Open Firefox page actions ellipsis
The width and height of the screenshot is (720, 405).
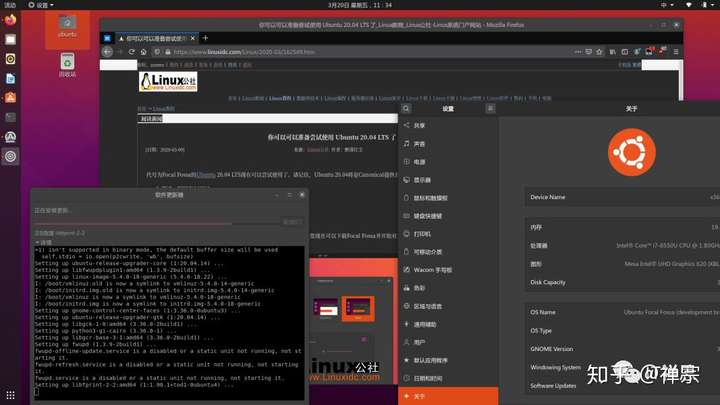click(x=578, y=52)
